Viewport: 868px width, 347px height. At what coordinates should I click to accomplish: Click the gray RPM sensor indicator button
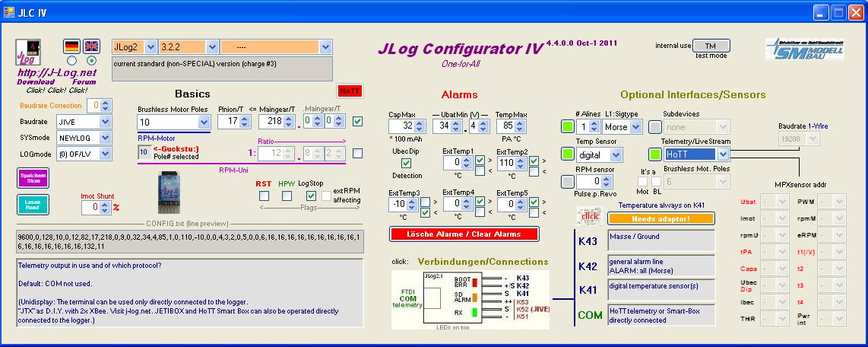568,181
